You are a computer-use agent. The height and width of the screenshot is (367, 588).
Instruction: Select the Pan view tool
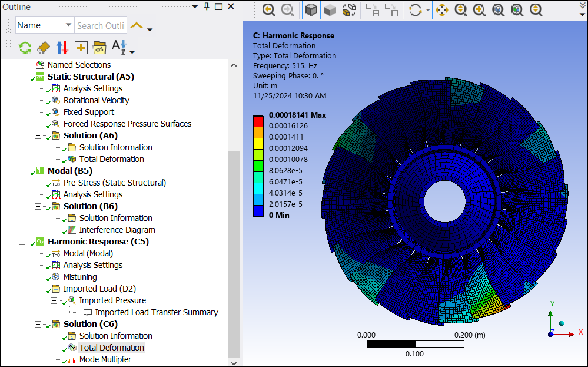pyautogui.click(x=441, y=9)
